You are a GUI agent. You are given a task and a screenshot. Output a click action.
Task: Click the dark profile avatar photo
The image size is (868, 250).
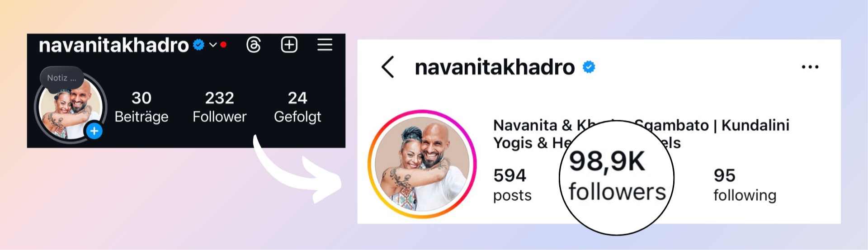click(x=71, y=108)
